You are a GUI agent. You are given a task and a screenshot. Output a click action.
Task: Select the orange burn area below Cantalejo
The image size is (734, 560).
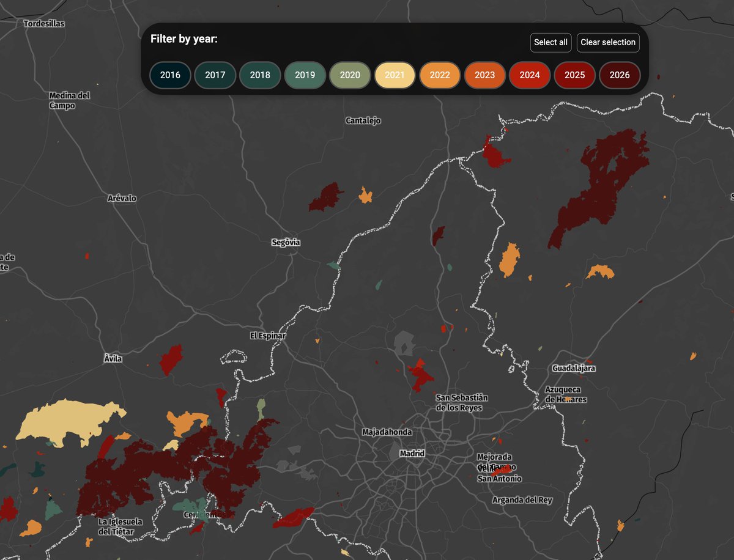coord(366,196)
